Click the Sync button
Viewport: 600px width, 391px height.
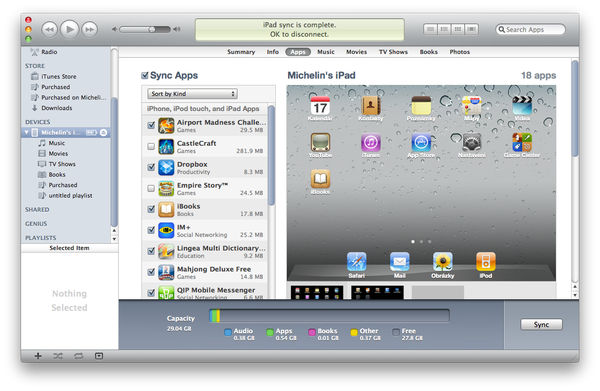[x=541, y=324]
